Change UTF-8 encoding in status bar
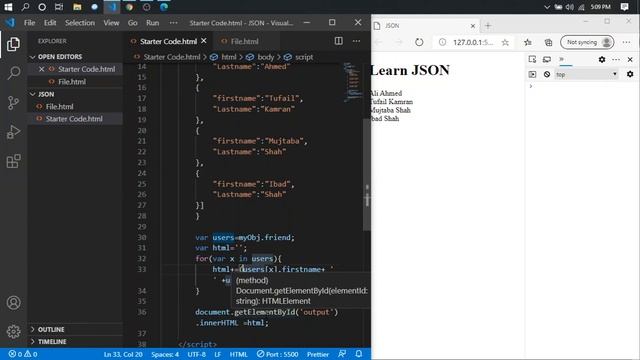 tap(196, 354)
